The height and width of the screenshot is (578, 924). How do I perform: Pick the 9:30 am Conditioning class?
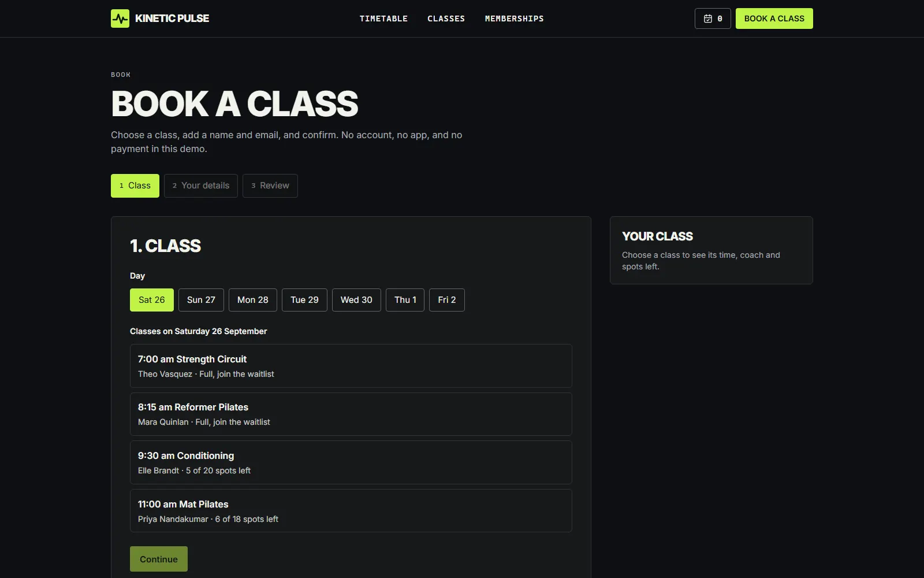click(x=351, y=462)
